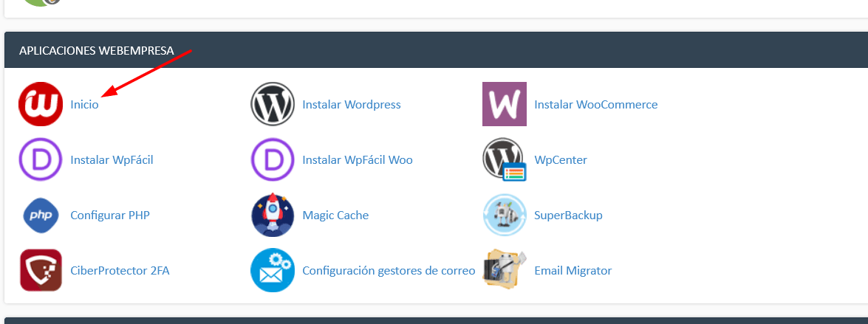Click the Divi icon beside Instalar WpFácil Woo
868x324 pixels.
coord(273,160)
